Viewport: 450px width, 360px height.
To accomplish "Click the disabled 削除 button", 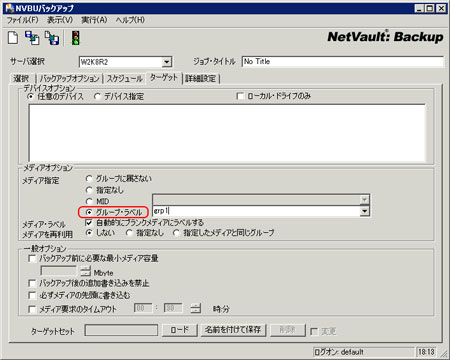I will [287, 330].
